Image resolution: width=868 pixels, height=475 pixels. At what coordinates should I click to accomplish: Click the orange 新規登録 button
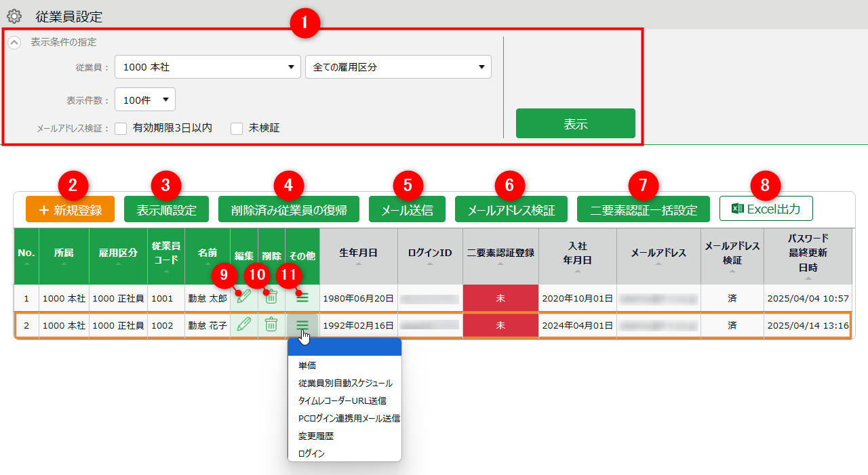70,210
